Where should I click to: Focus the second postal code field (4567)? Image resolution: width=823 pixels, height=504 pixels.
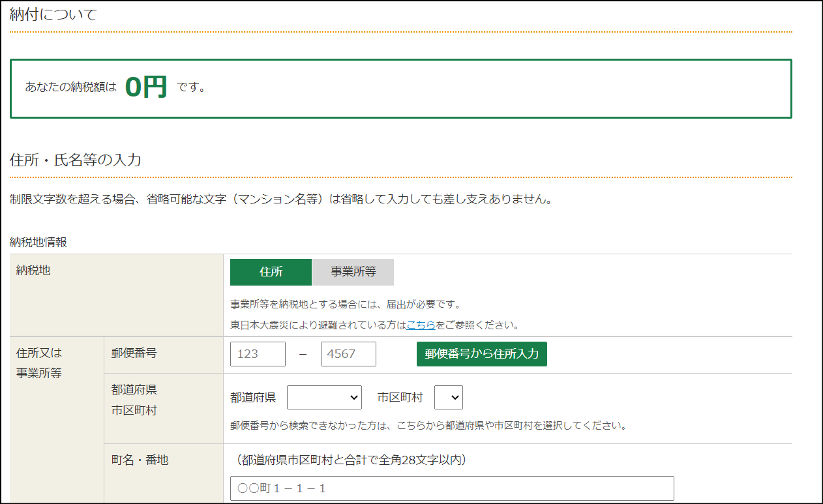pyautogui.click(x=348, y=354)
